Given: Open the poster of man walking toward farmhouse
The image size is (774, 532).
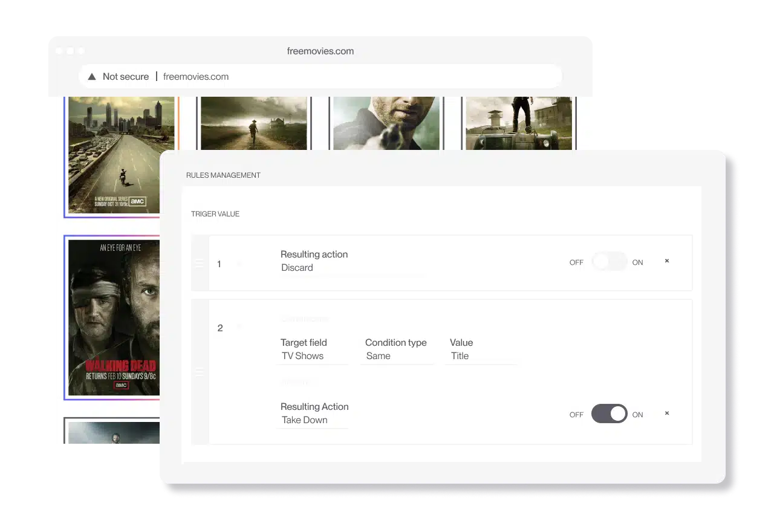Looking at the screenshot, I should [254, 123].
